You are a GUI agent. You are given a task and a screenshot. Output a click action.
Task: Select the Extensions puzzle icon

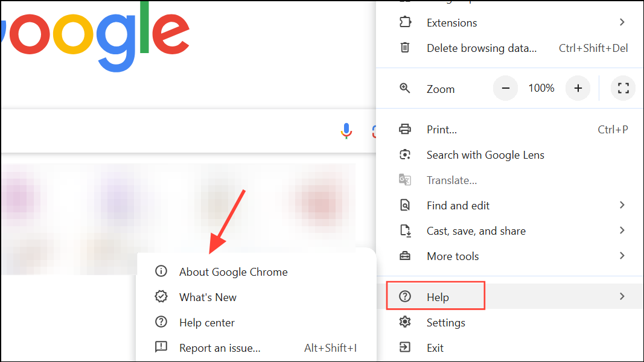click(x=405, y=22)
